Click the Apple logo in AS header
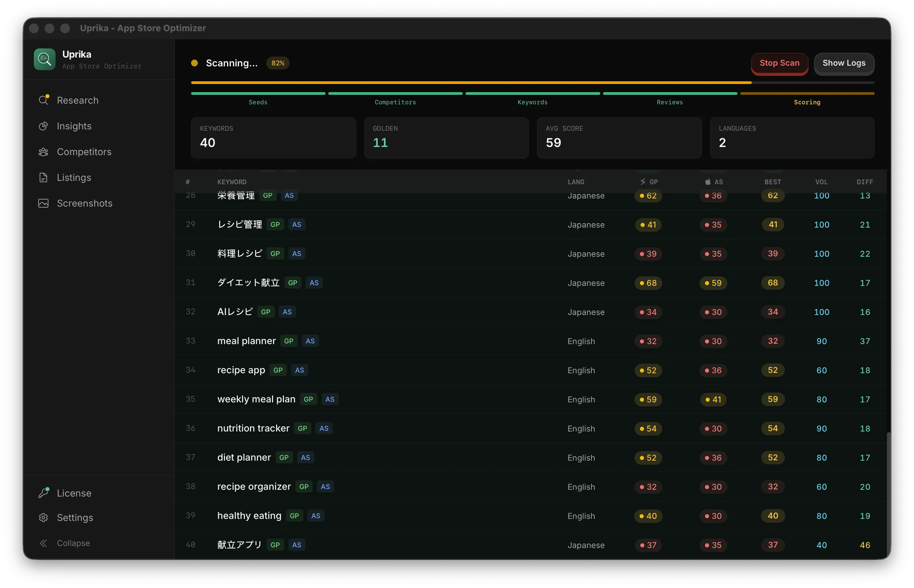This screenshot has height=588, width=914. pyautogui.click(x=707, y=182)
